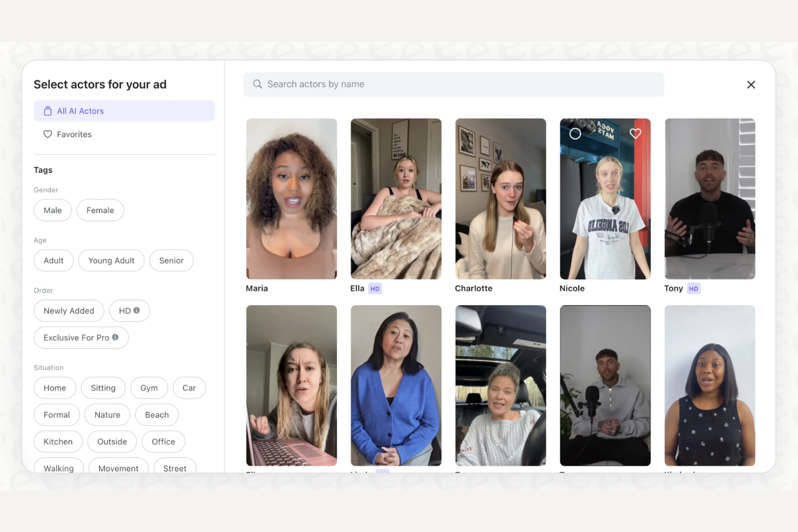Click the search magnifier icon
This screenshot has height=532, width=798.
(257, 84)
